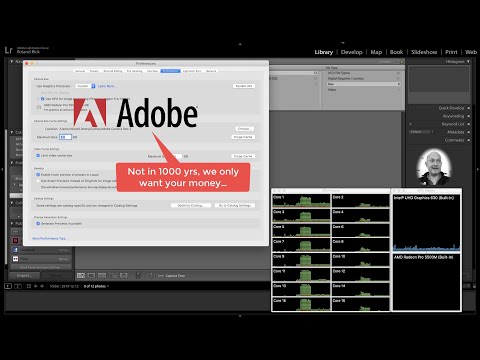This screenshot has height=360, width=480.
Task: Open the Web module
Action: [471, 52]
